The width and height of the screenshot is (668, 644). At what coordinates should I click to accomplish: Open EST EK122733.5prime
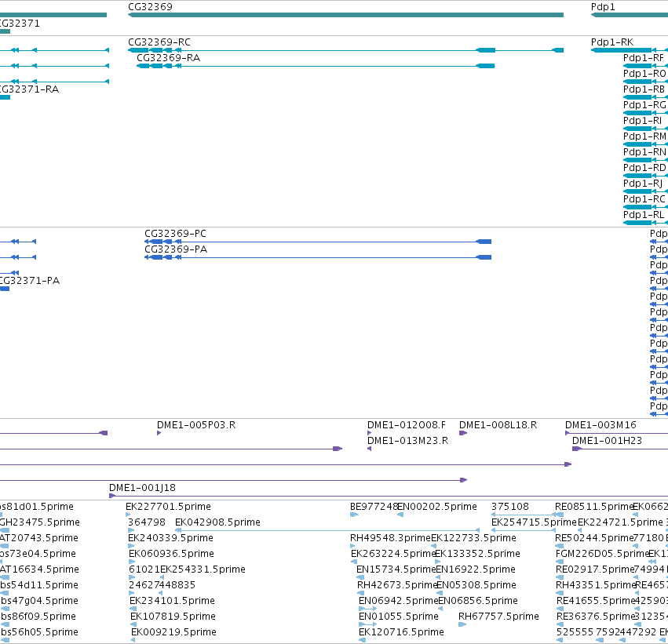(474, 538)
